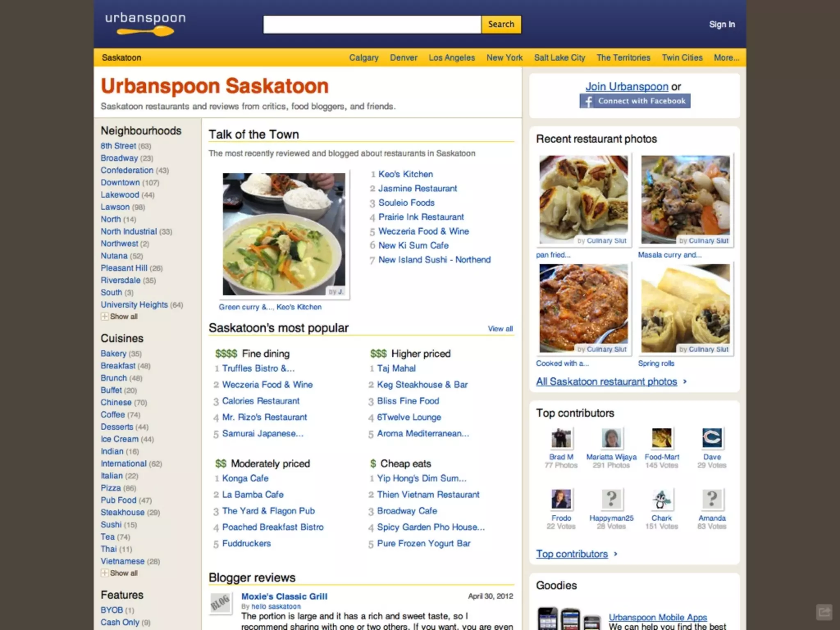Click the Facebook icon on Connect button
Viewport: 840px width, 630px height.
tap(588, 101)
